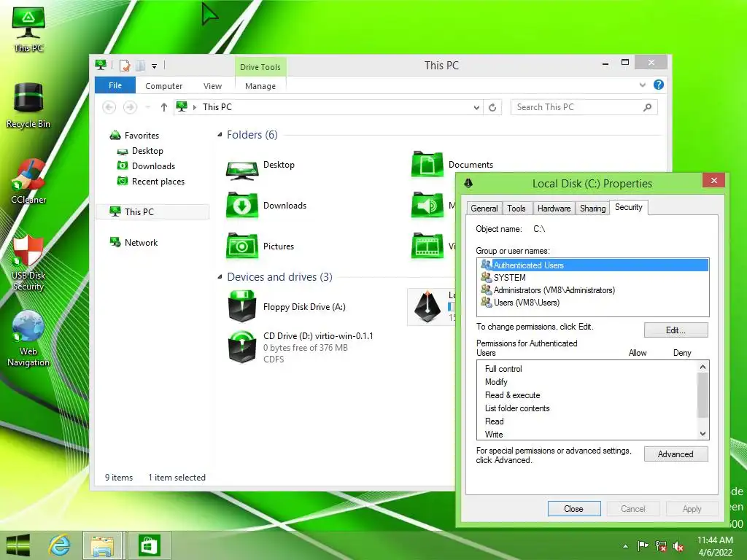The image size is (747, 560).
Task: Click the Forward navigation arrow in Explorer
Action: click(x=130, y=107)
